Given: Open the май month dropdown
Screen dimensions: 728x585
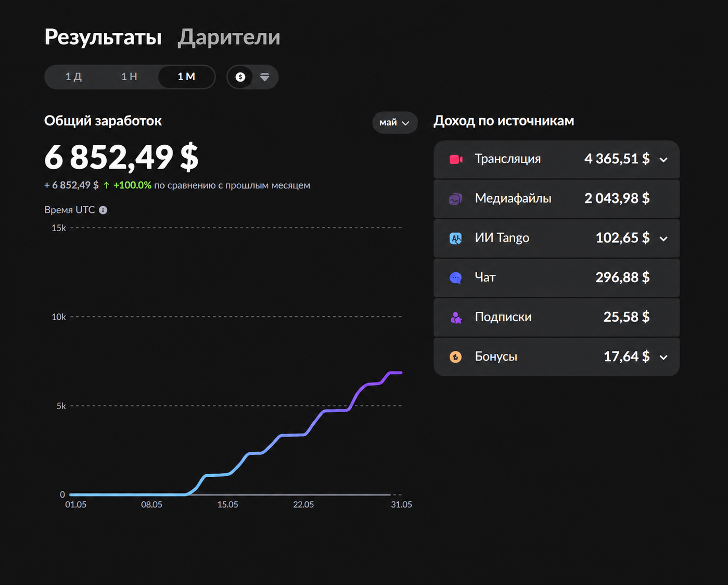Looking at the screenshot, I should click(x=395, y=123).
